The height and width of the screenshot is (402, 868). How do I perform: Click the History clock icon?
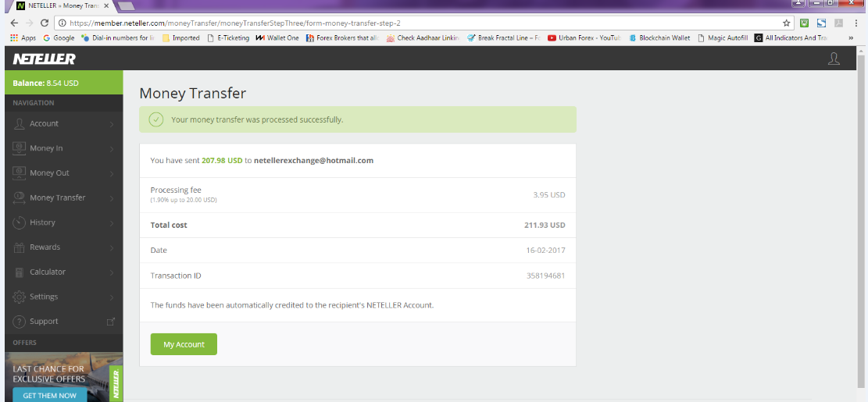point(20,222)
